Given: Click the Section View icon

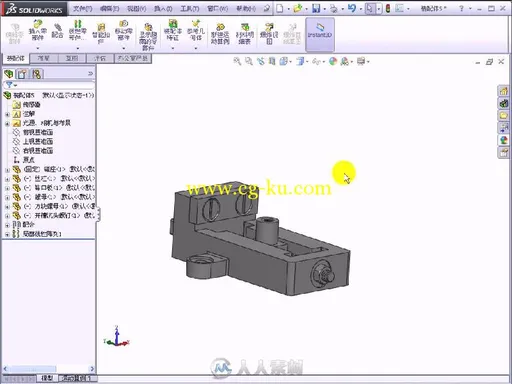Looking at the screenshot, I should pos(272,61).
